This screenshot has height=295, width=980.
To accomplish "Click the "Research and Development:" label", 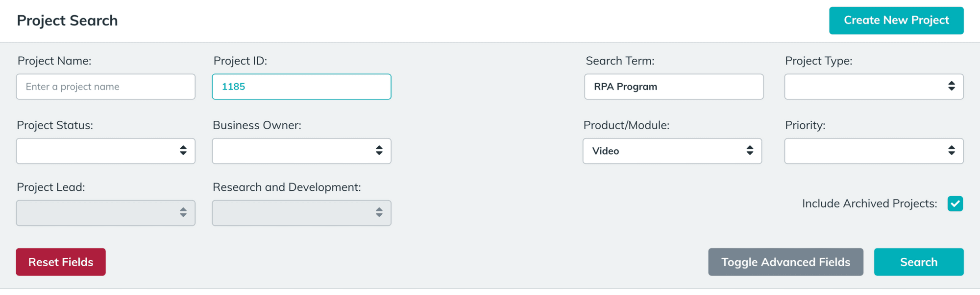I will [x=287, y=187].
